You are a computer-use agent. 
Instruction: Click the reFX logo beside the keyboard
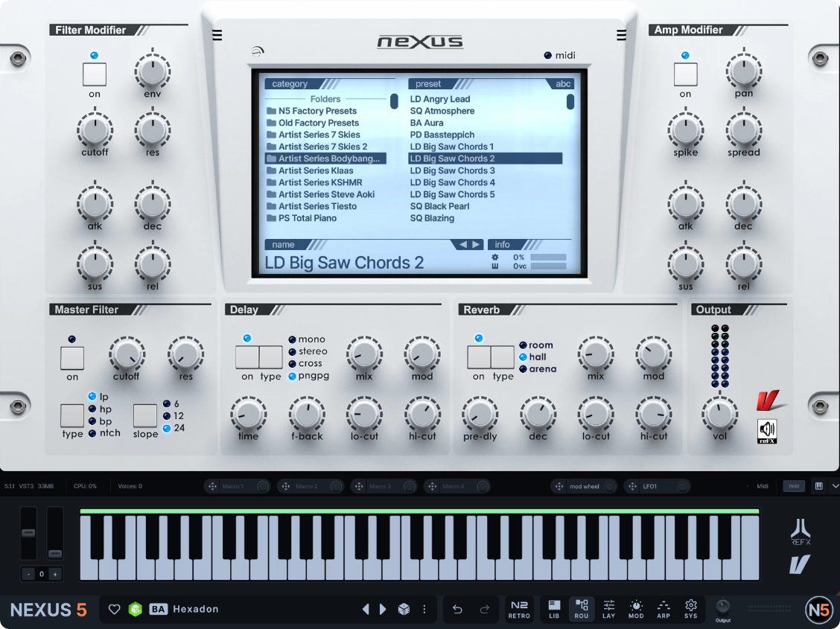pos(801,532)
